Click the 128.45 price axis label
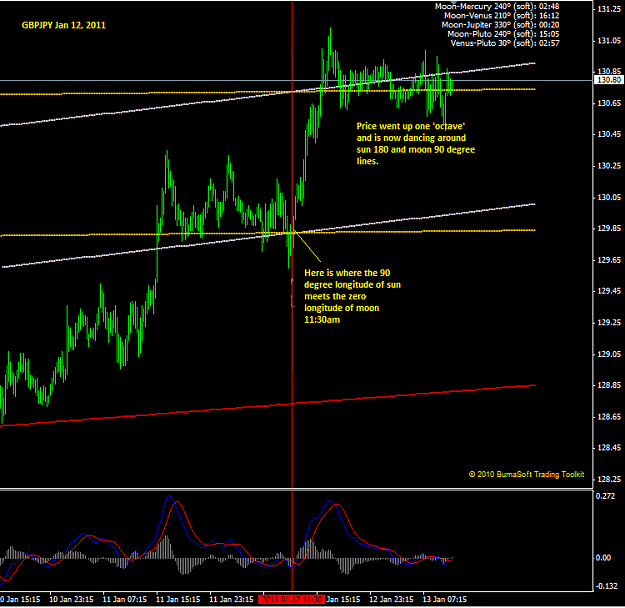Viewport: 625px width, 608px height. coord(609,448)
